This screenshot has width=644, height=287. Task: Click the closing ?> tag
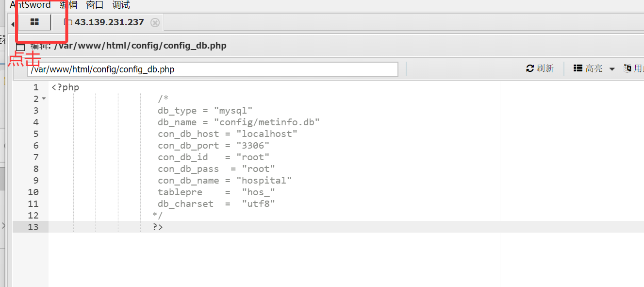pos(158,227)
